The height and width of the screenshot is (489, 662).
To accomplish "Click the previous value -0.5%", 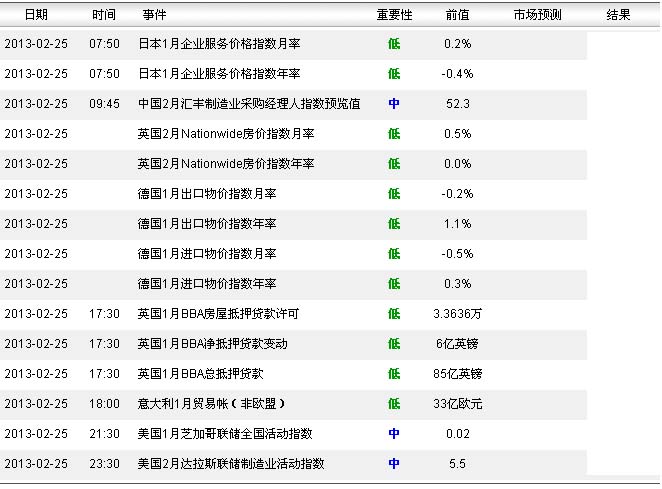I will click(x=458, y=254).
